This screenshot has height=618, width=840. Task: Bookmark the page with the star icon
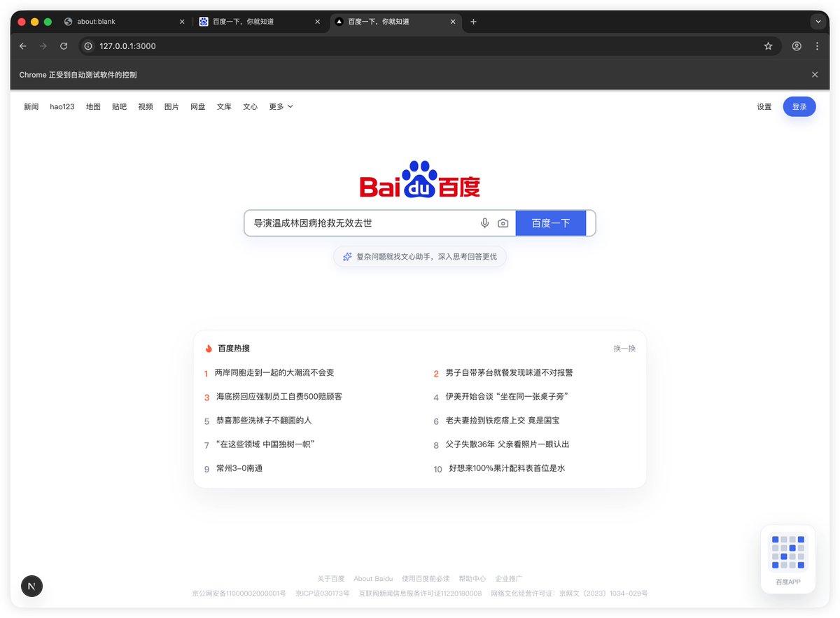point(768,46)
